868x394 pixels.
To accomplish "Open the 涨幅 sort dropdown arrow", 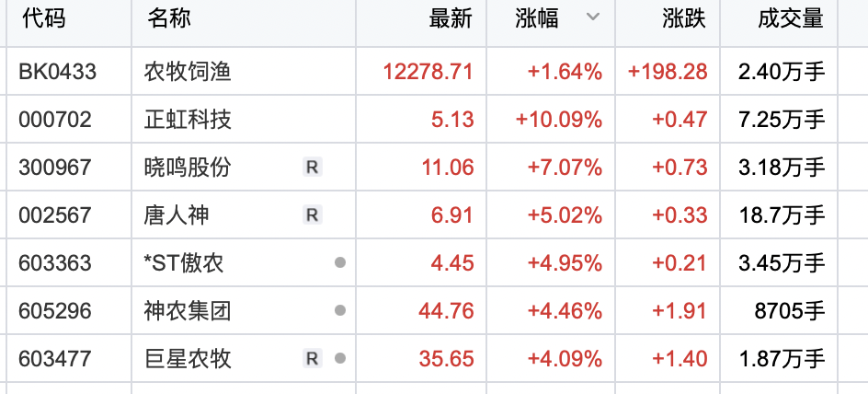I will point(593,18).
